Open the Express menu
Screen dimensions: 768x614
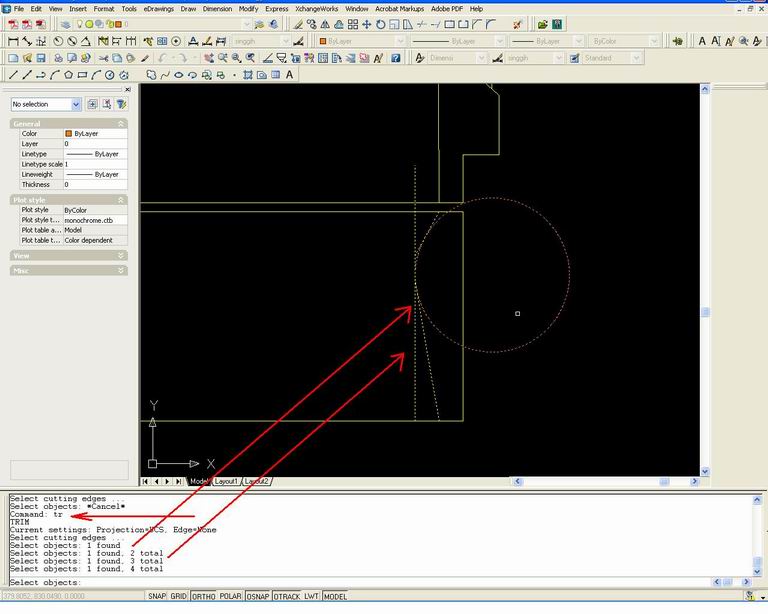click(x=277, y=9)
